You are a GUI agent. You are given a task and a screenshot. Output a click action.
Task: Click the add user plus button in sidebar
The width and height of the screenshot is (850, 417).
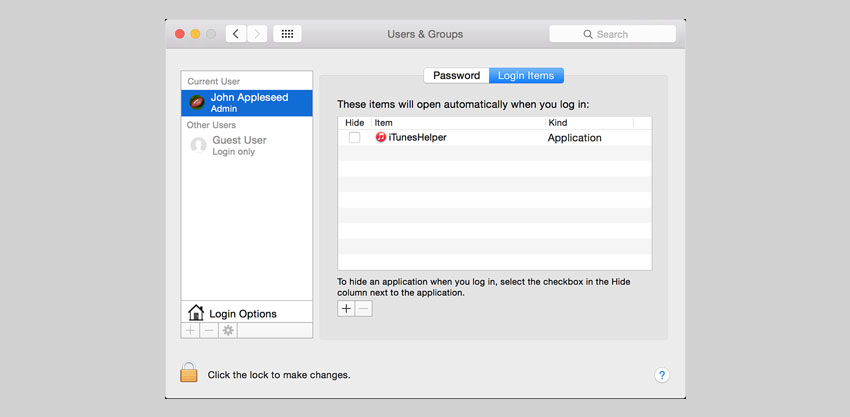pos(190,330)
